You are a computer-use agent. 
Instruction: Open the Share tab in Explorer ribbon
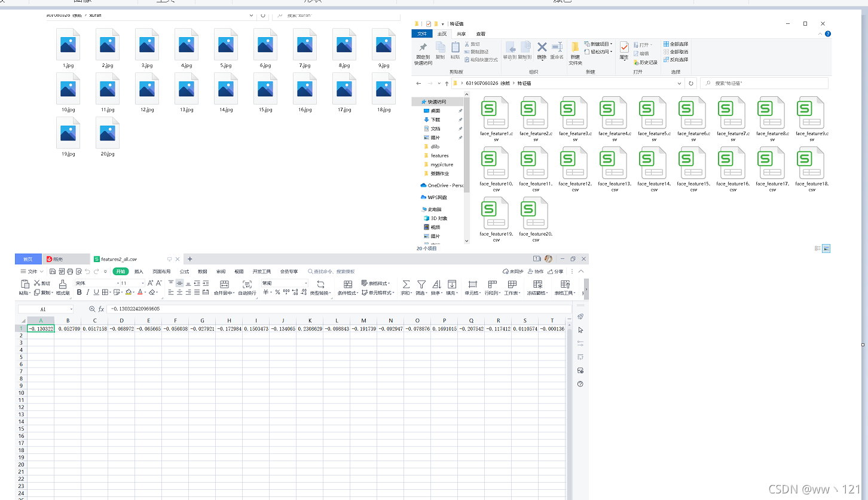(x=461, y=34)
